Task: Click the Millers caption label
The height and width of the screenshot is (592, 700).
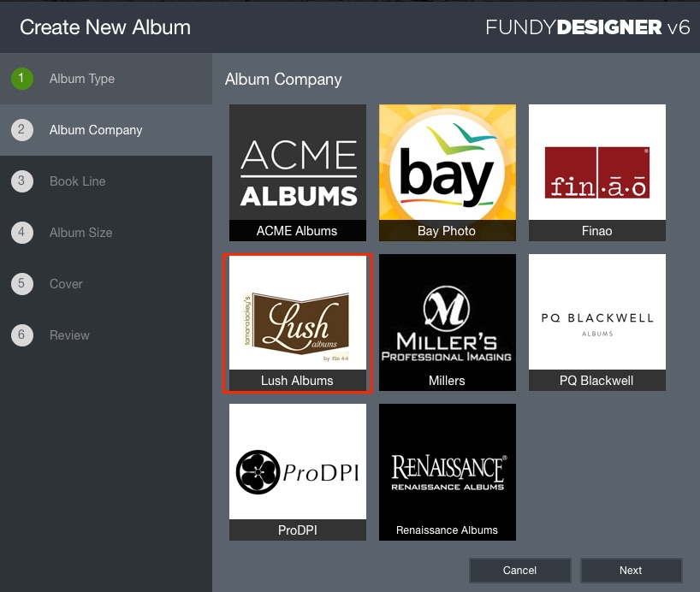Action: coord(447,381)
